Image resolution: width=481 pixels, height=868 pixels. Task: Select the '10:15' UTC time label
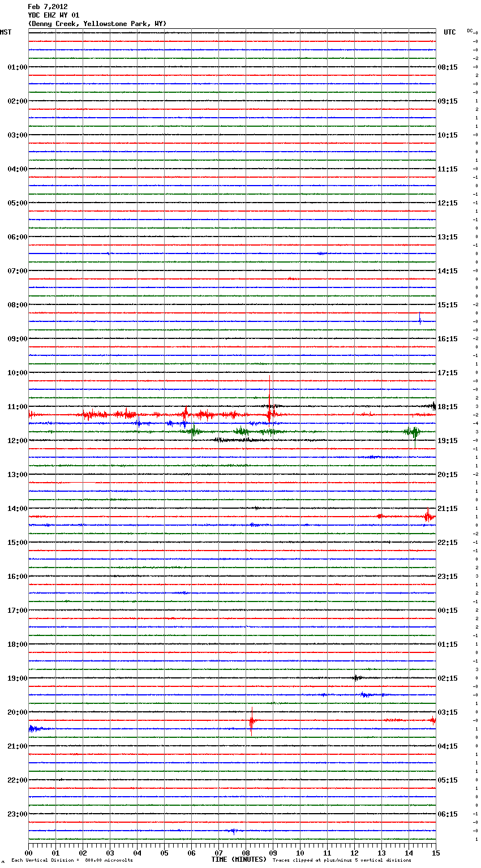(x=448, y=135)
